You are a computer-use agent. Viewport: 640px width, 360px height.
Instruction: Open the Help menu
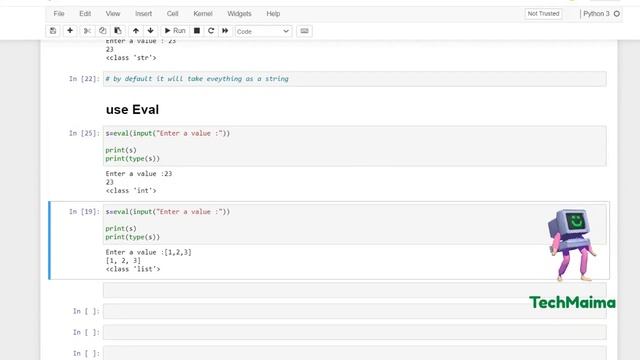(x=273, y=13)
